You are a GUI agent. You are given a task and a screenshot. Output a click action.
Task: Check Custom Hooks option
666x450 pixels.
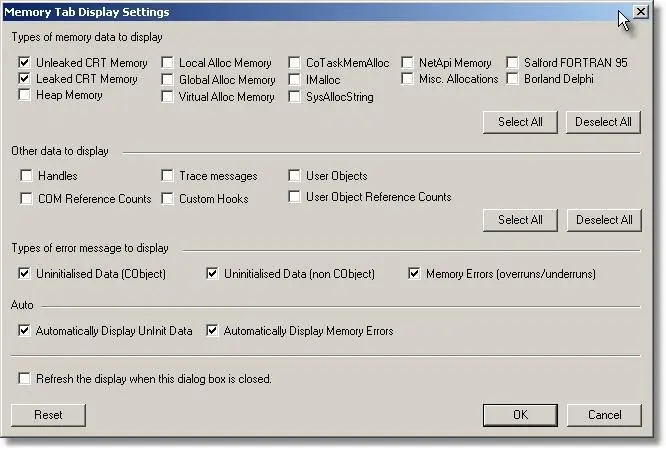click(x=167, y=198)
